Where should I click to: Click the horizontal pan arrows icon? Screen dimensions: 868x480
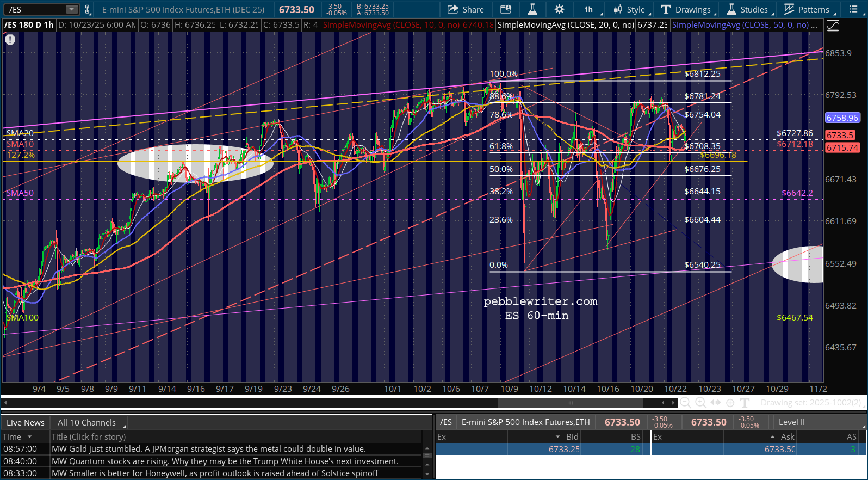(x=716, y=403)
